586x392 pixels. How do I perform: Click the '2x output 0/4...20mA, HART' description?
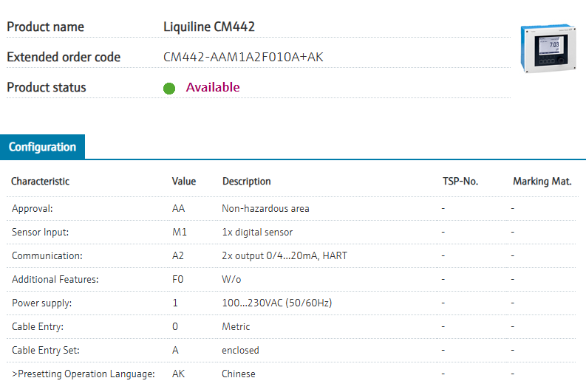tap(285, 255)
